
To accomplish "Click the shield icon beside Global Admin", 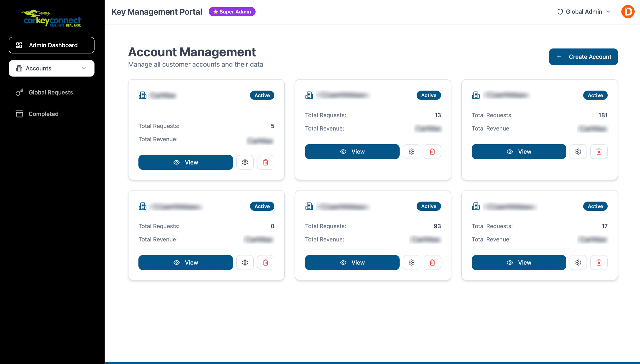I will (x=560, y=12).
